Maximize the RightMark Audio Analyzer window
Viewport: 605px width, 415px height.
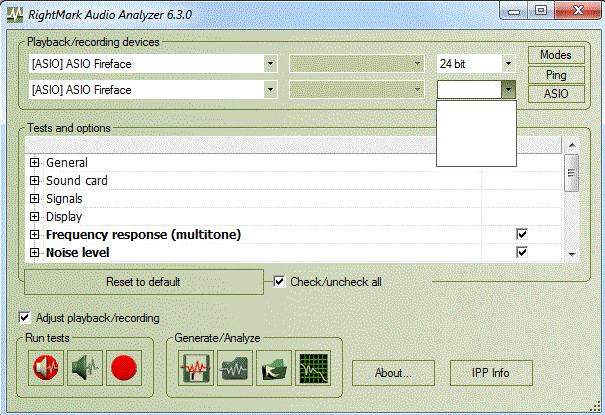[541, 11]
